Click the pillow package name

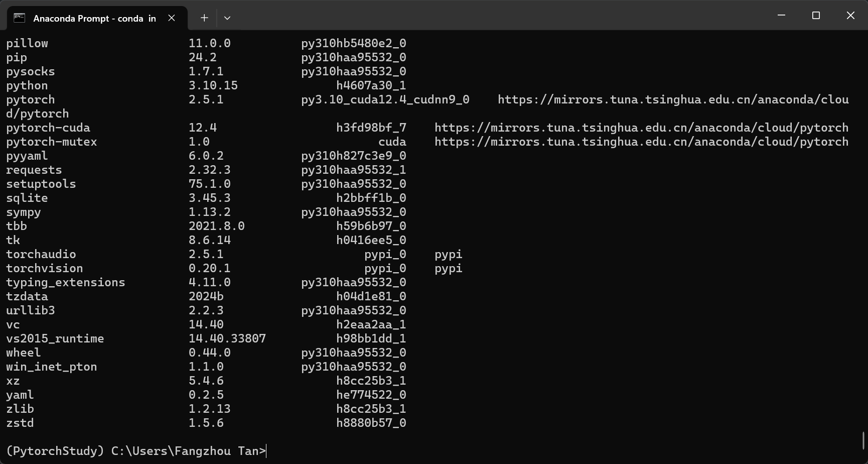27,43
